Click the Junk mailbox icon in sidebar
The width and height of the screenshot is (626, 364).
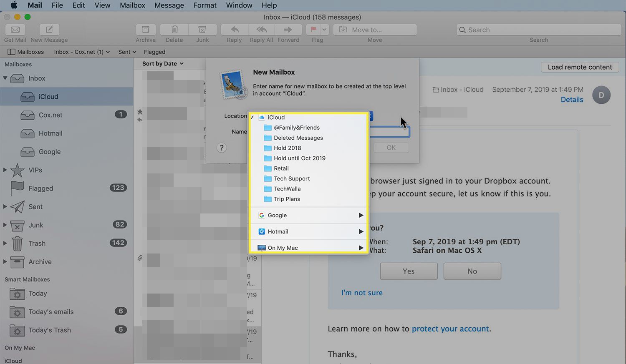pos(17,225)
